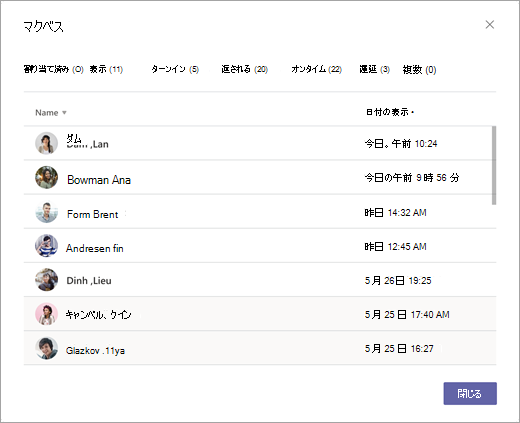Select the 複数 (0) tab
The height and width of the screenshot is (423, 520).
pyautogui.click(x=419, y=70)
